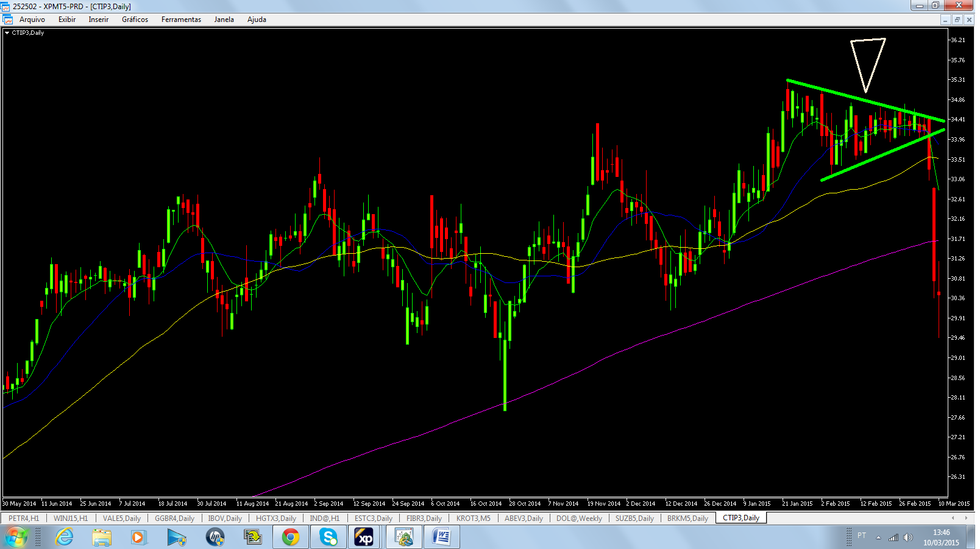The image size is (980, 549).
Task: Click the '30 May 2014' date label
Action: 19,504
